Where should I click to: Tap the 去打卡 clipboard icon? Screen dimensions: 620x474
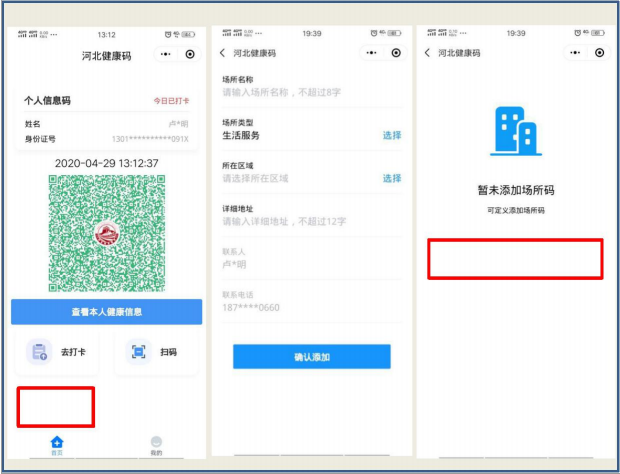(x=39, y=351)
